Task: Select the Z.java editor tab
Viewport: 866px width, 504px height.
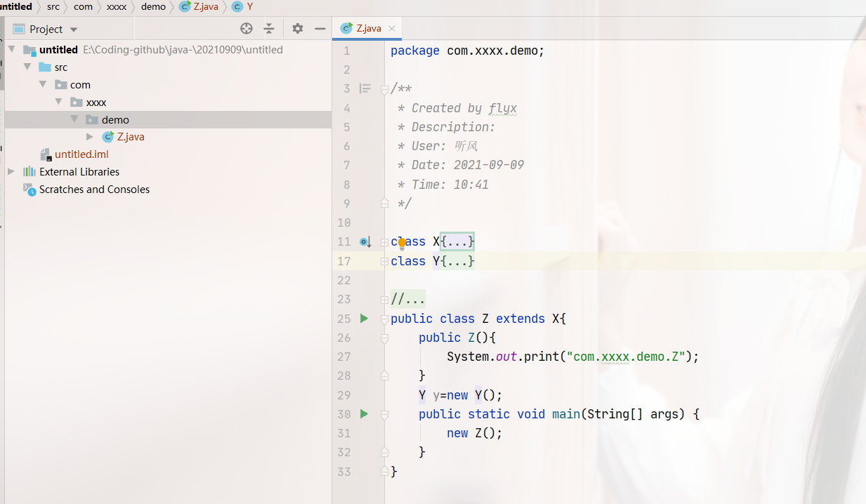Action: 366,28
